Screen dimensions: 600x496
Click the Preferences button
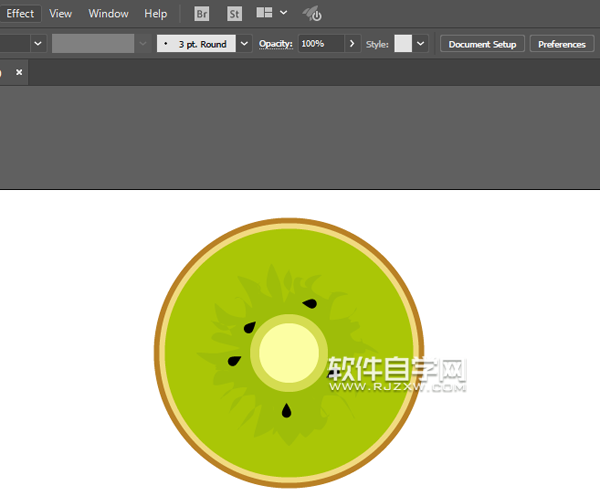click(x=562, y=44)
